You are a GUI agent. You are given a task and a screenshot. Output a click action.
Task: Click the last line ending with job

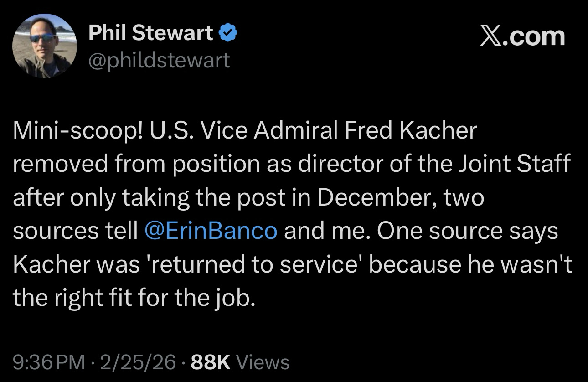[132, 298]
